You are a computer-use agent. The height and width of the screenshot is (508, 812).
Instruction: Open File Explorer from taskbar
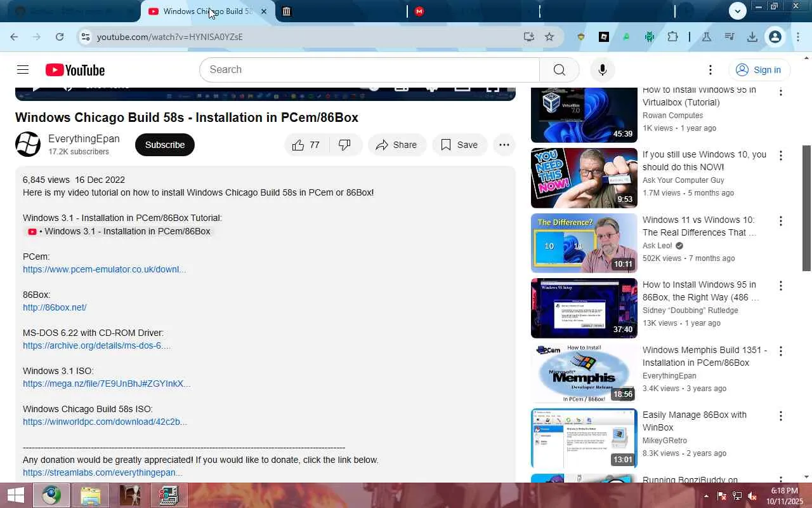click(91, 495)
